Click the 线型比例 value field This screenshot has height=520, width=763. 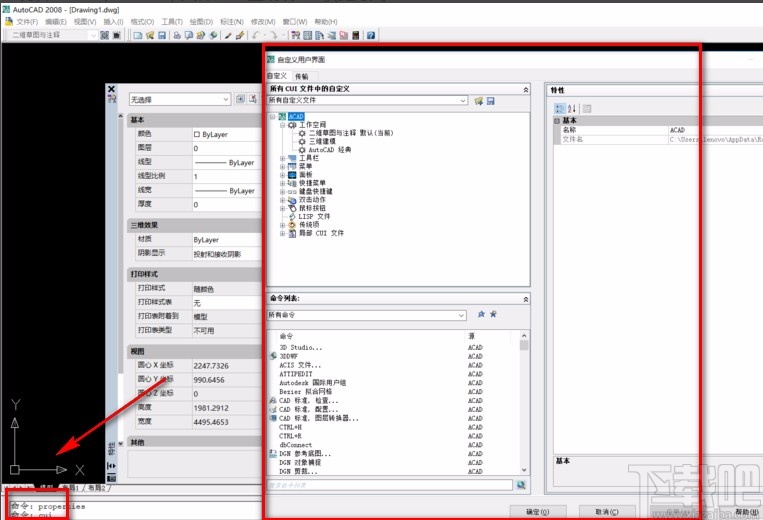227,177
